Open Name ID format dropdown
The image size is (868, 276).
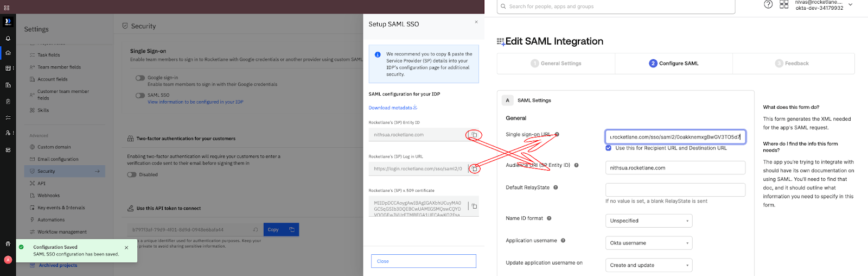coord(649,221)
